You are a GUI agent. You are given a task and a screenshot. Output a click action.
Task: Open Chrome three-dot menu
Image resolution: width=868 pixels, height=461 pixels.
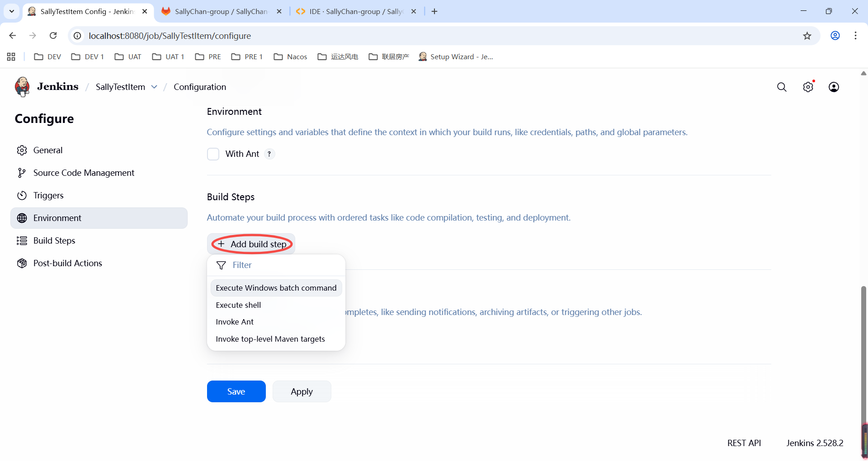[855, 36]
